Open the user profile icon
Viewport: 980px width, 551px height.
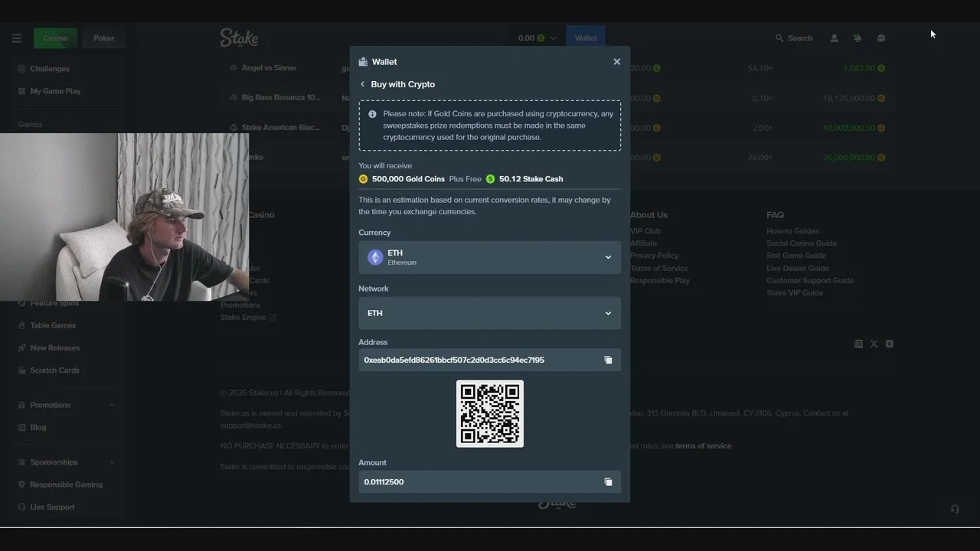pos(835,38)
